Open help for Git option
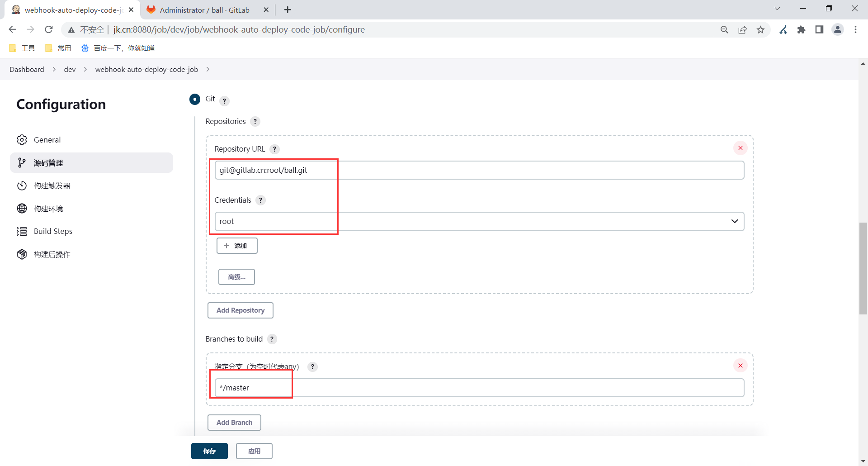Screen dimensions: 868x466 (225, 101)
